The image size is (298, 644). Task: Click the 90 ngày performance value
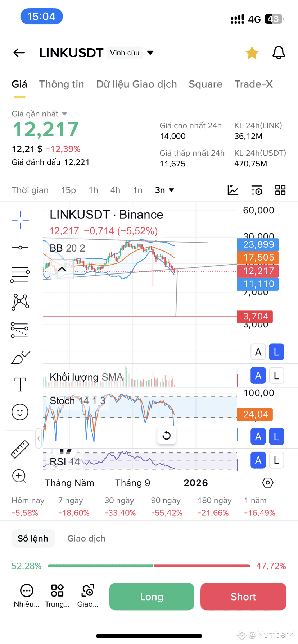167,513
